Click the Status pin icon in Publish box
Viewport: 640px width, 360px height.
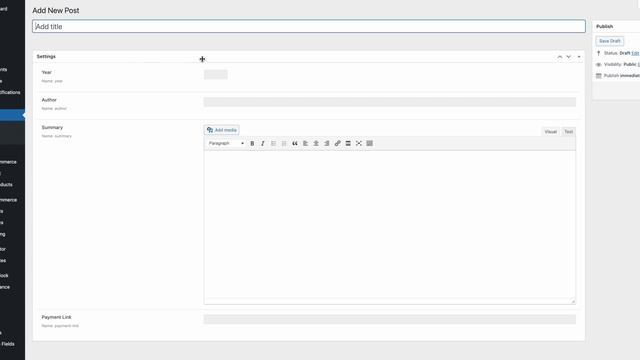598,53
